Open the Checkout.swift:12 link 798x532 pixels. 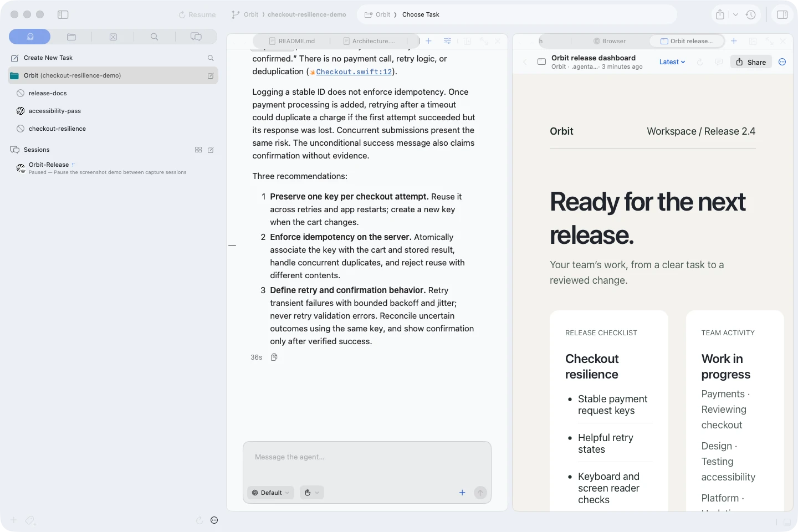click(354, 72)
